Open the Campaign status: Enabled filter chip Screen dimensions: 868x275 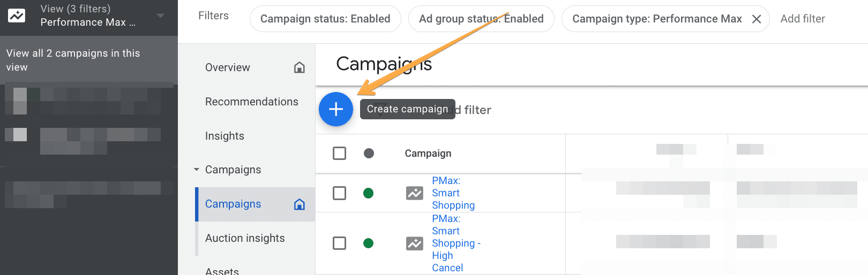[325, 19]
